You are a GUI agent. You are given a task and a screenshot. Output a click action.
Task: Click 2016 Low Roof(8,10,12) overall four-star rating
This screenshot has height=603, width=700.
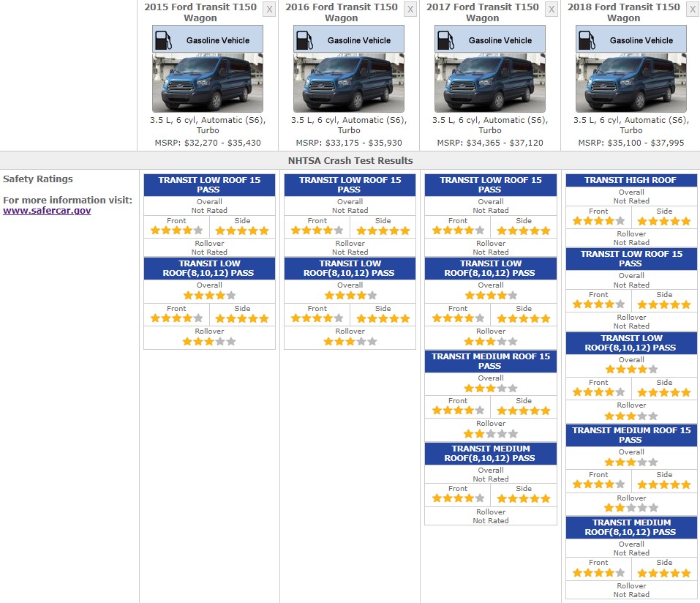coord(350,295)
